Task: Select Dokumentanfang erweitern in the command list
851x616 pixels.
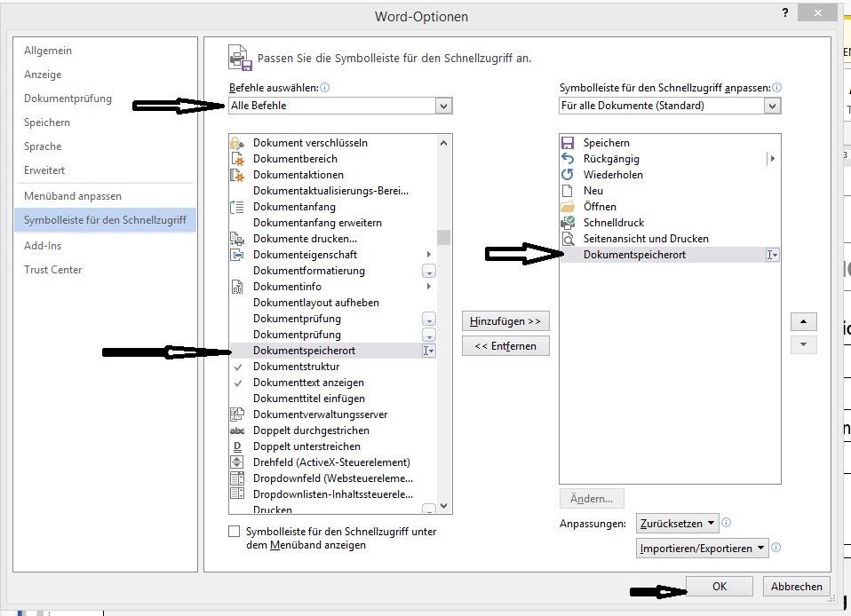Action: [333, 223]
